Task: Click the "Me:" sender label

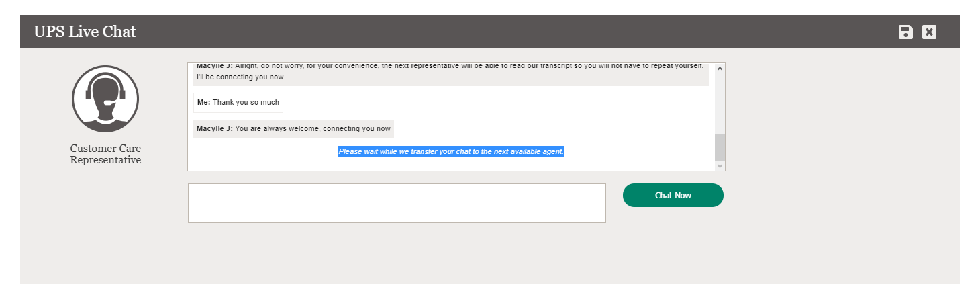Action: click(203, 103)
